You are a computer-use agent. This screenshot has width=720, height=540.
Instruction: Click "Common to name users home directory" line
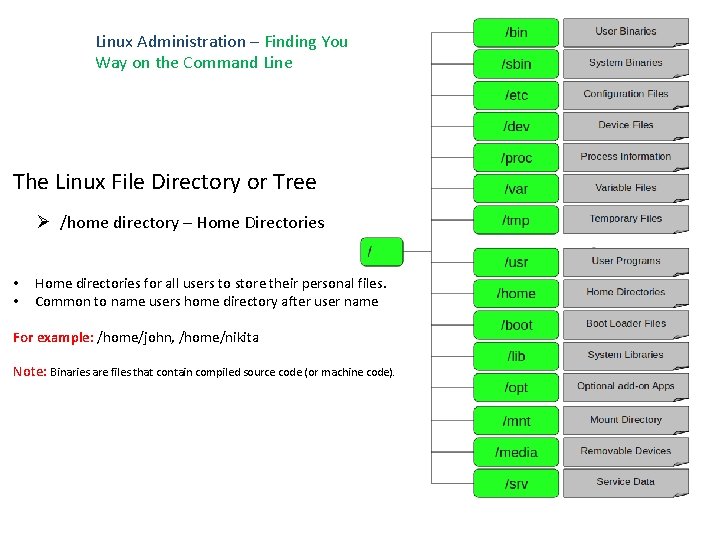point(207,302)
